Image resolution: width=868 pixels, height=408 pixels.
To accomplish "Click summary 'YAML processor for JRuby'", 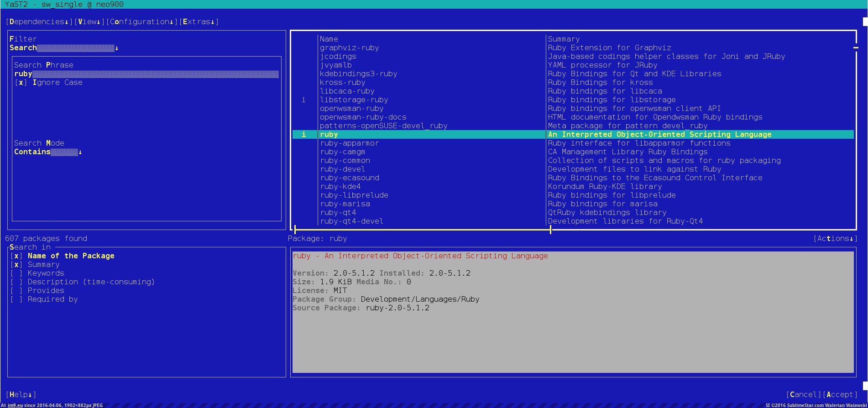I will [603, 65].
